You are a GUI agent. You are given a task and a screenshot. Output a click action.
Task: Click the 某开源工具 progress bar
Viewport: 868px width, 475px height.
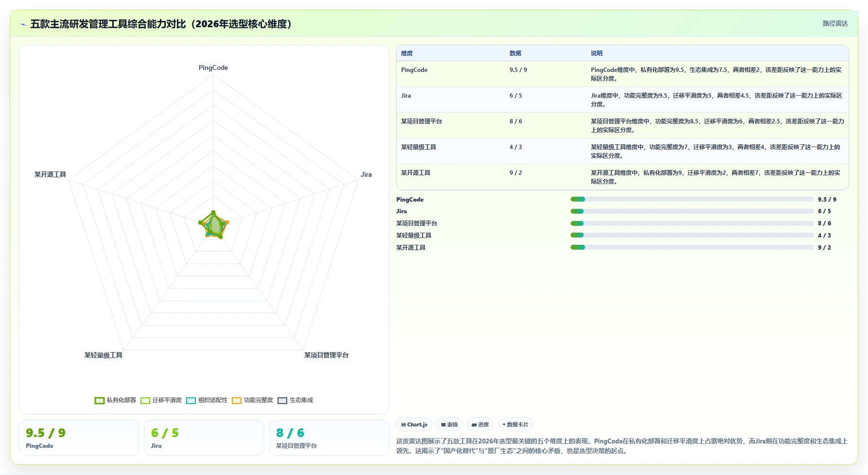692,247
